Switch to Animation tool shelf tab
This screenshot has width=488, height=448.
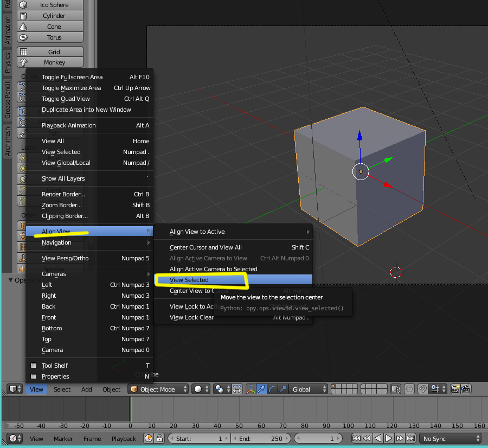pyautogui.click(x=8, y=30)
